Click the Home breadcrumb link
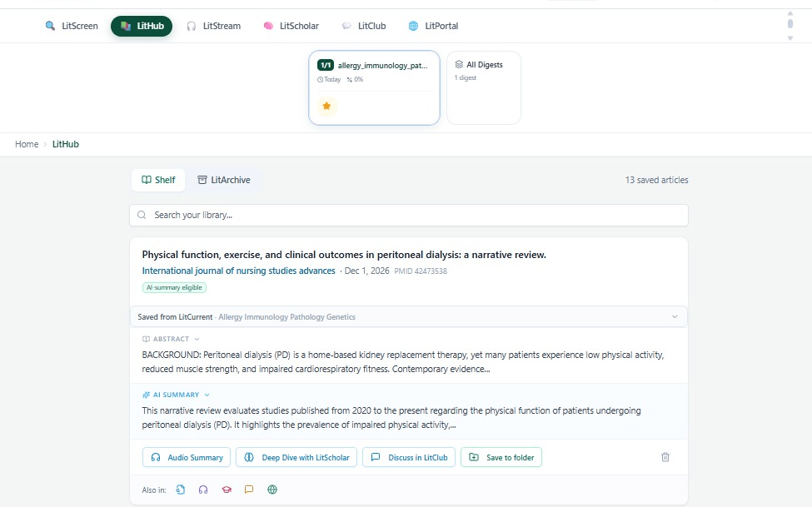 [27, 145]
